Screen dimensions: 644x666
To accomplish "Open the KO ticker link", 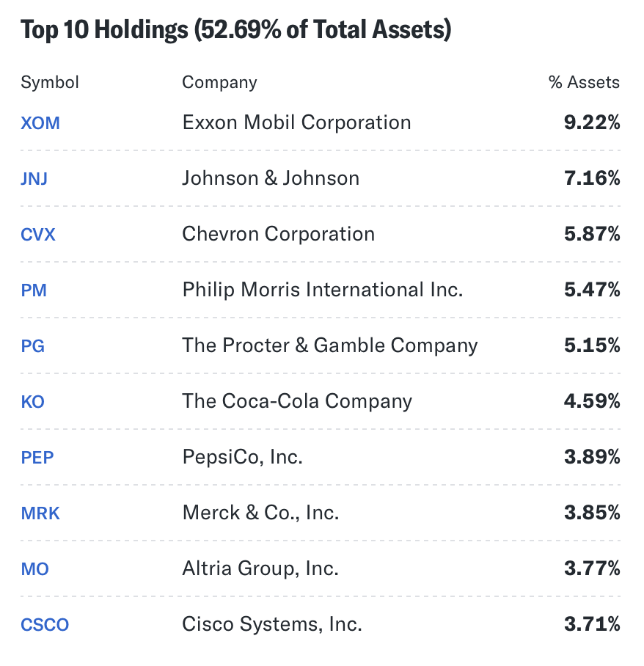I will click(x=32, y=401).
